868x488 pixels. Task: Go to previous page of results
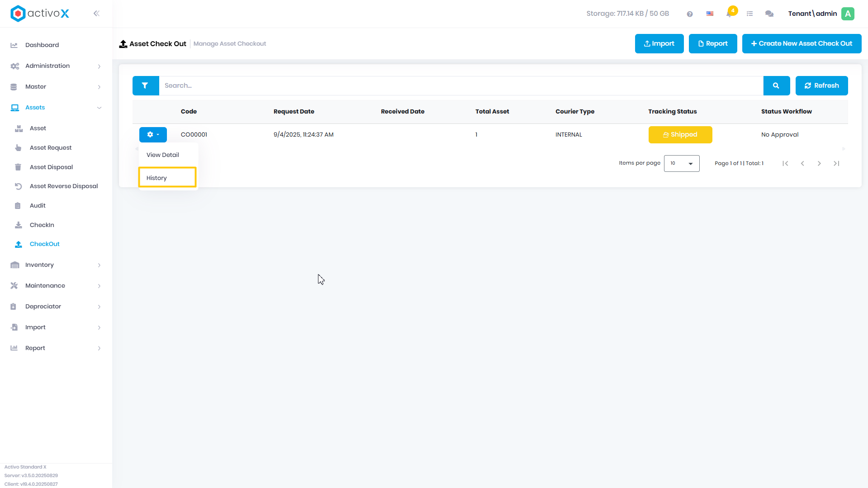[x=802, y=163]
